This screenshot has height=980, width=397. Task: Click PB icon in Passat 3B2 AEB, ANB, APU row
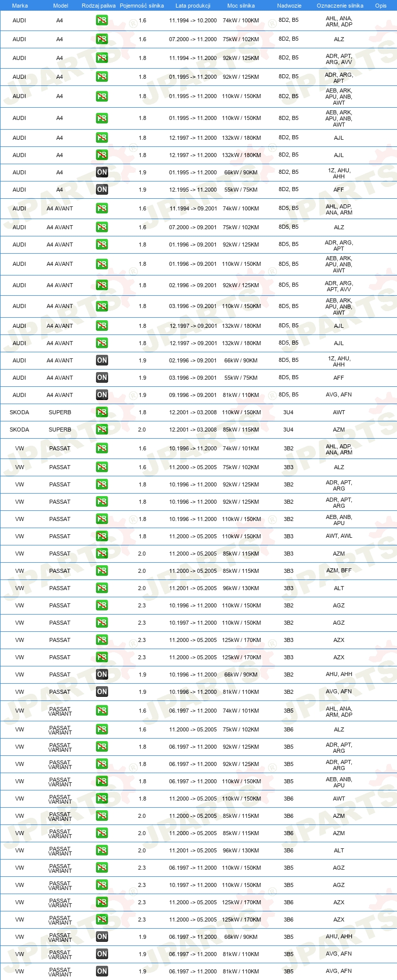click(x=102, y=519)
